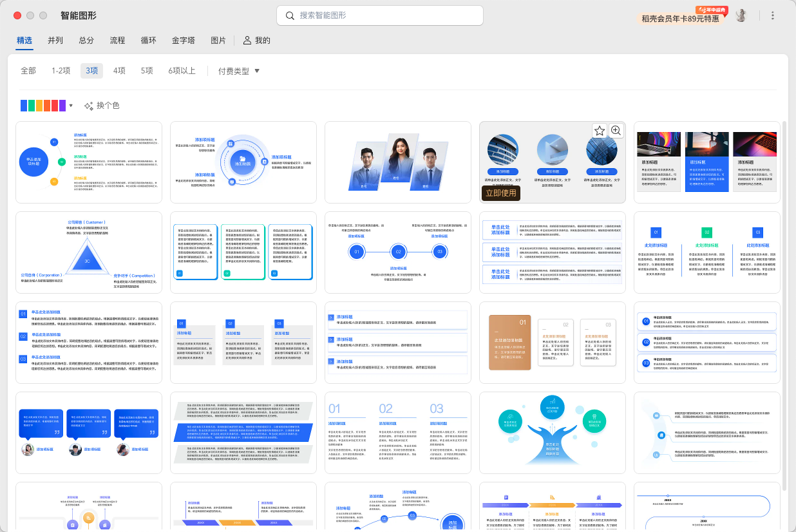Filter templates by 4项
This screenshot has width=796, height=532.
click(119, 71)
